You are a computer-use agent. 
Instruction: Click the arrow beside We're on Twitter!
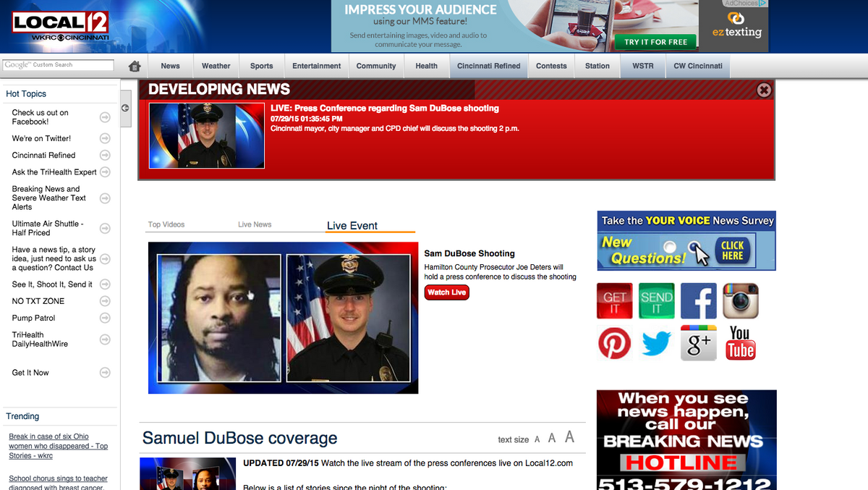tap(105, 138)
